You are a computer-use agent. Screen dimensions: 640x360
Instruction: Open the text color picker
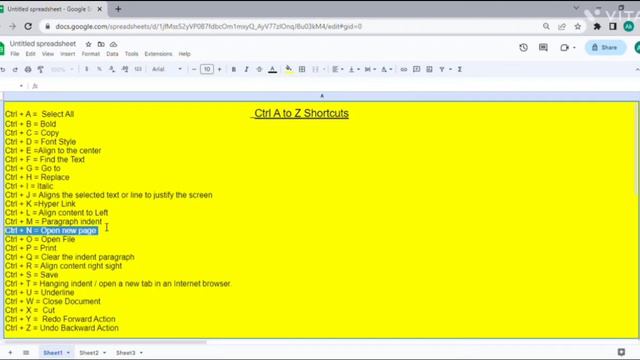273,69
